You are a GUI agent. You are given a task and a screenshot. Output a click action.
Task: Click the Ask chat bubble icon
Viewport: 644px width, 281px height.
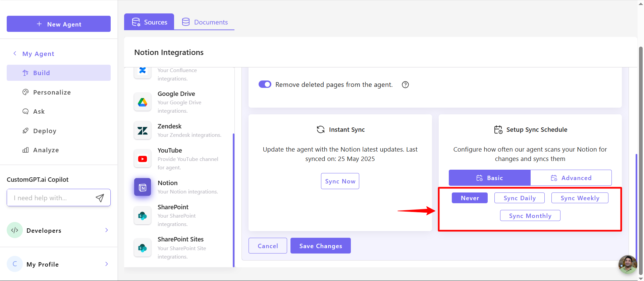pos(25,111)
